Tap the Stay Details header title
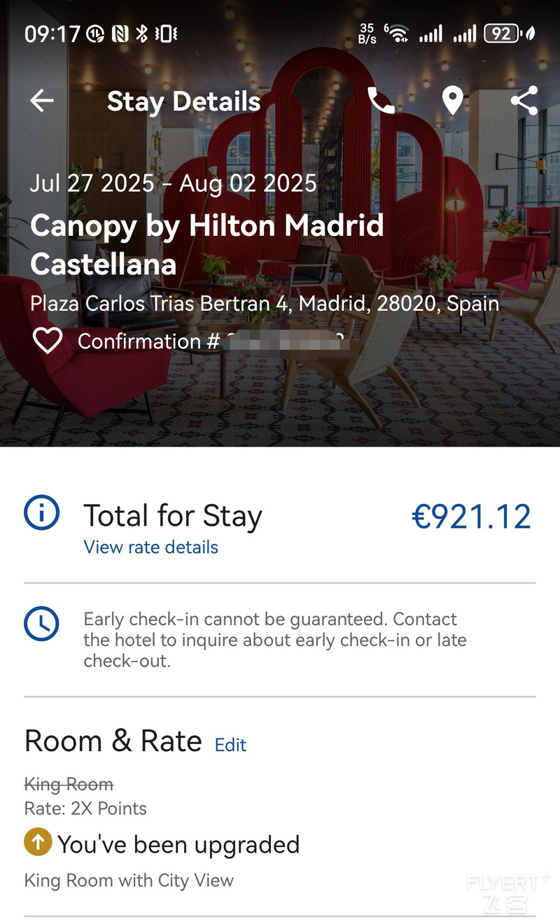560x924 pixels. [183, 102]
